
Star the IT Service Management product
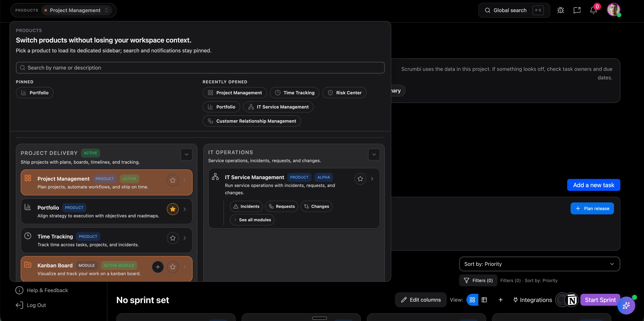click(360, 179)
